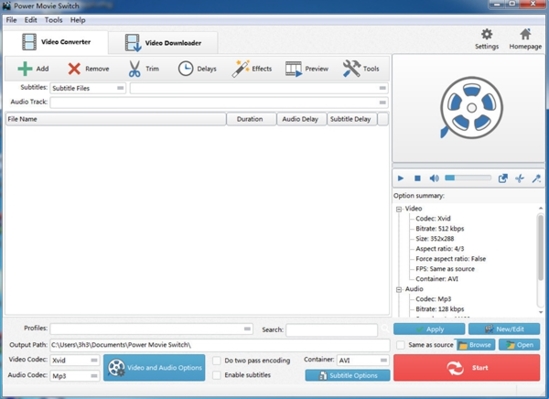
Task: Click the Output Path text field
Action: pyautogui.click(x=220, y=345)
